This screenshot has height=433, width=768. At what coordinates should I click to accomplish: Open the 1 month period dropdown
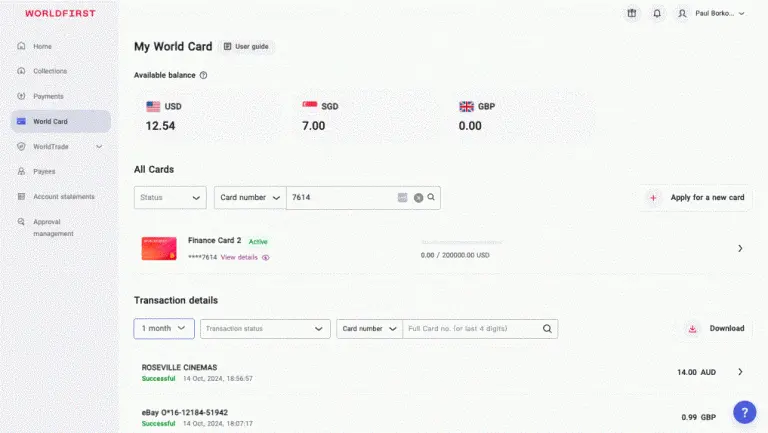164,328
